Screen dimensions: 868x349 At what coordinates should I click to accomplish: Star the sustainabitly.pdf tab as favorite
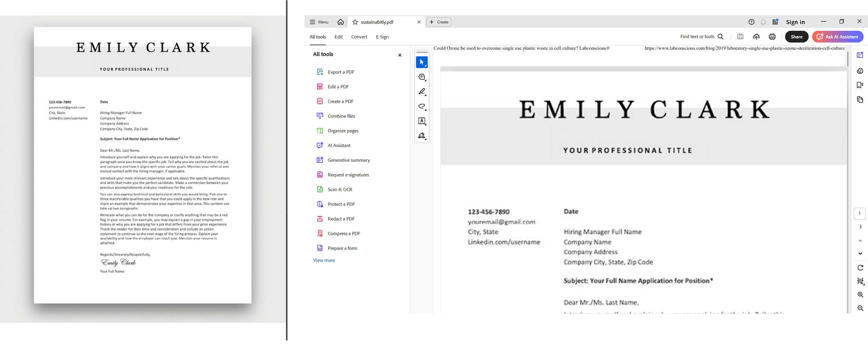[x=355, y=22]
